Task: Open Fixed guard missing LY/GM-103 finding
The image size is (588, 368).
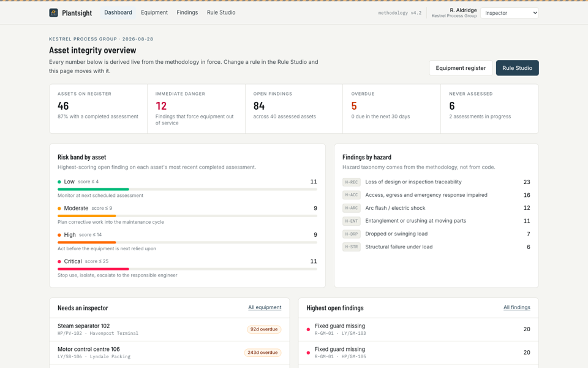Action: [418, 329]
